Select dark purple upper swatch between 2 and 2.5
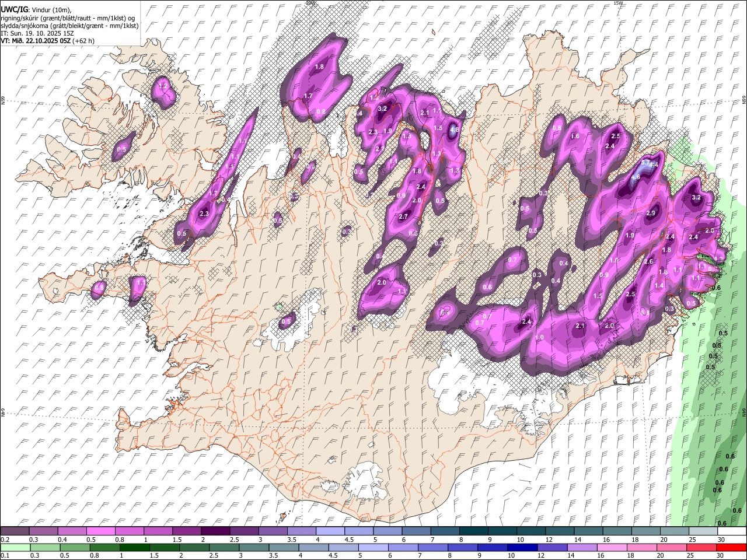The image size is (747, 560). coord(215,531)
